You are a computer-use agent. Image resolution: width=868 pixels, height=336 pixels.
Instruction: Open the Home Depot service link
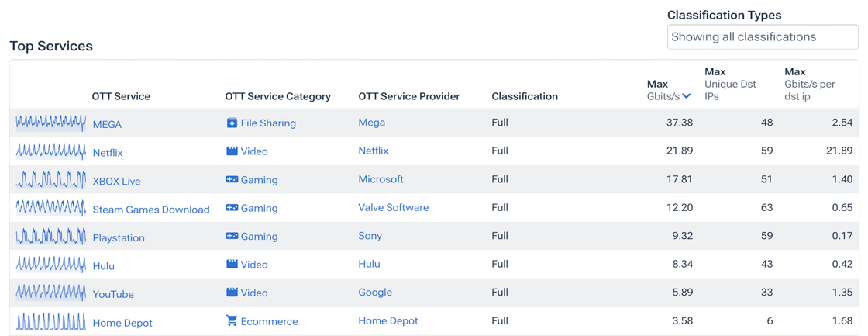122,323
